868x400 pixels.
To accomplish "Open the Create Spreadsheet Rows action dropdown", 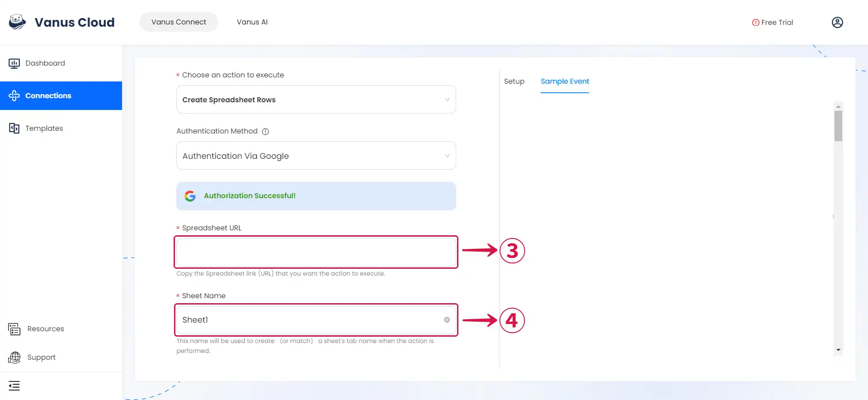I will tap(316, 100).
